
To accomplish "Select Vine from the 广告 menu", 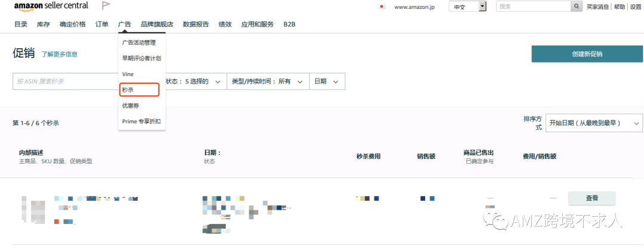I will click(128, 74).
